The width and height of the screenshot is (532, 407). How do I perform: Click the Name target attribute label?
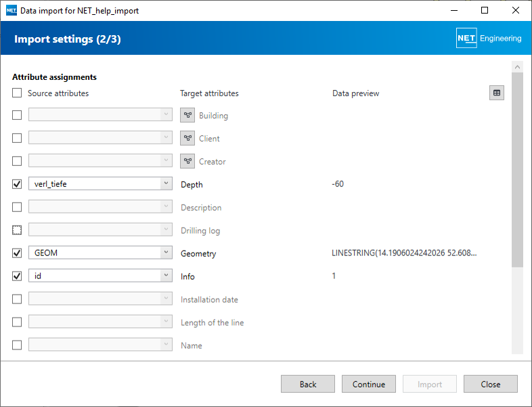[192, 345]
